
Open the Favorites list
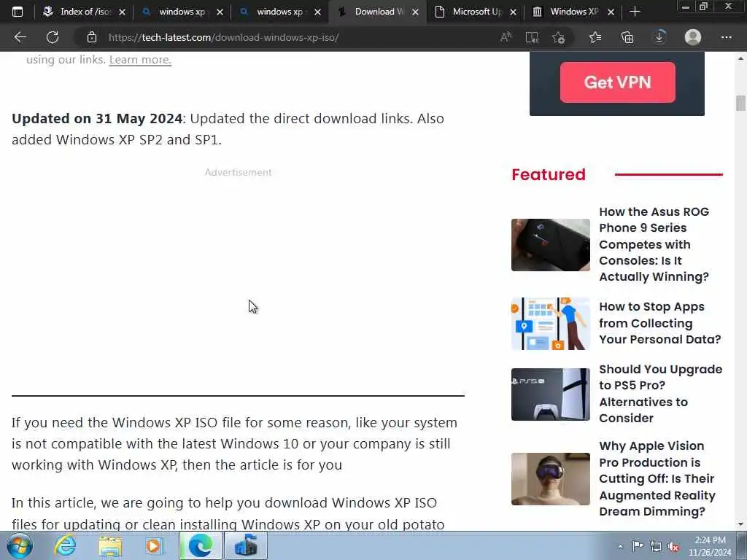(595, 37)
